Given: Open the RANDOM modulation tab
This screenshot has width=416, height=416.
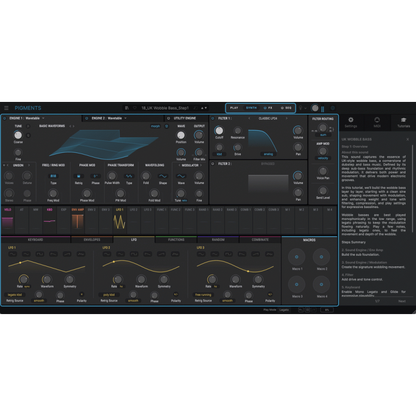Looking at the screenshot, I should click(x=218, y=240).
